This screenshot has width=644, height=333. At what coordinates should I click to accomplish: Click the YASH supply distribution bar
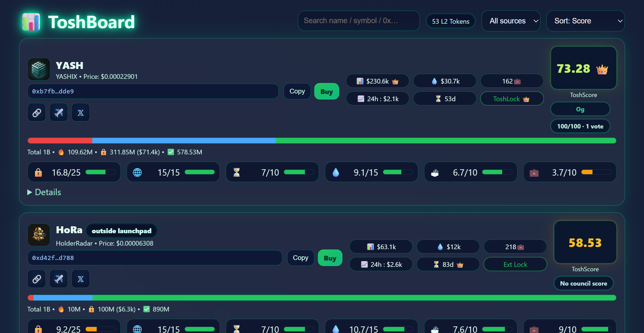point(322,141)
